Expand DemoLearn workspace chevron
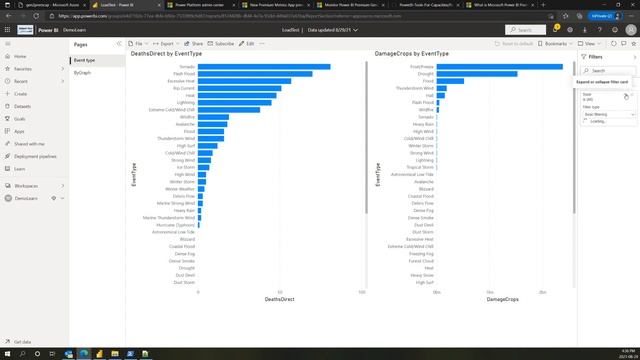 click(x=62, y=198)
